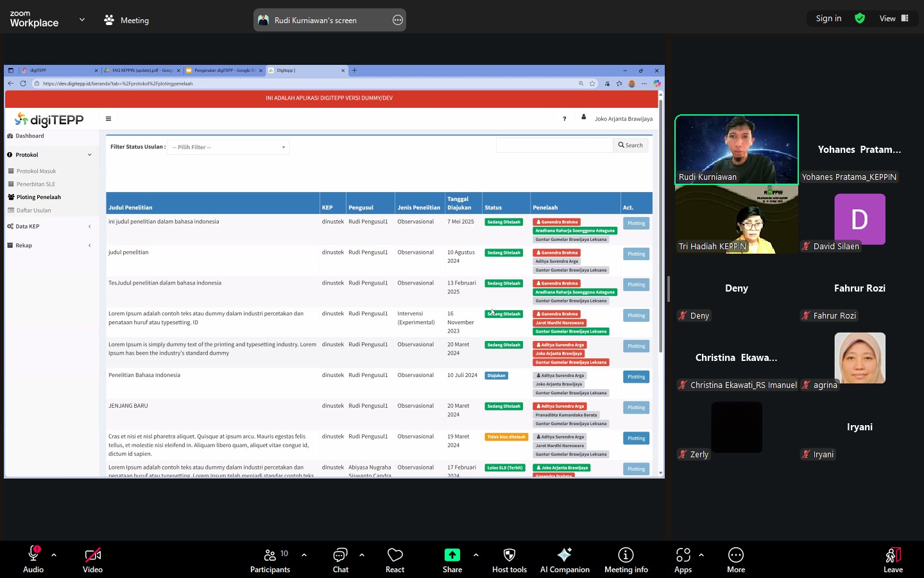Viewport: 924px width, 578px height.
Task: Launch AI Companion sparkle icon
Action: pyautogui.click(x=564, y=556)
